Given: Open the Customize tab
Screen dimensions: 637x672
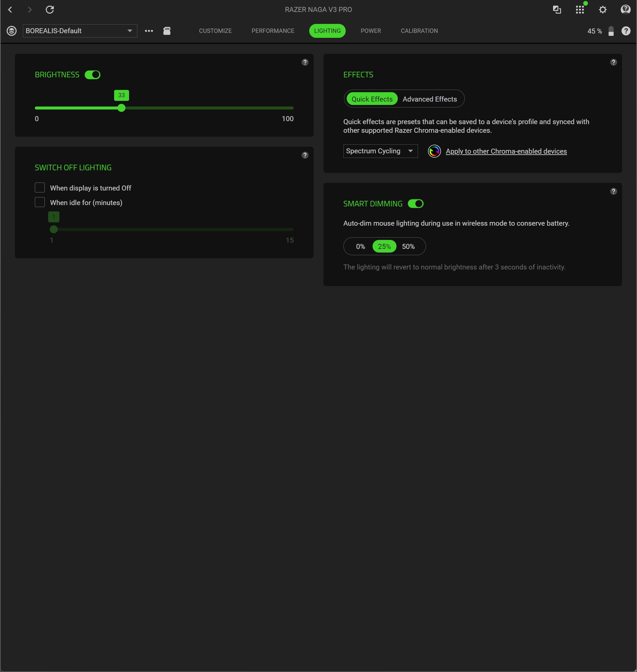Looking at the screenshot, I should [x=215, y=31].
